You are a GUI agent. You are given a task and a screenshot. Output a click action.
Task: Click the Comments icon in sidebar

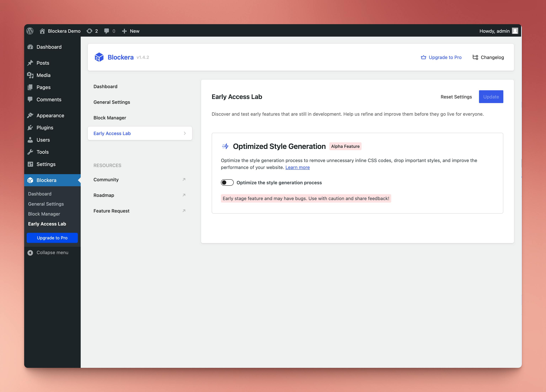point(30,100)
